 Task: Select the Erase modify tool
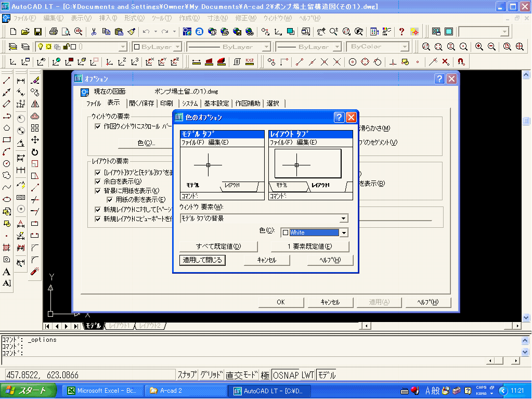point(35,81)
